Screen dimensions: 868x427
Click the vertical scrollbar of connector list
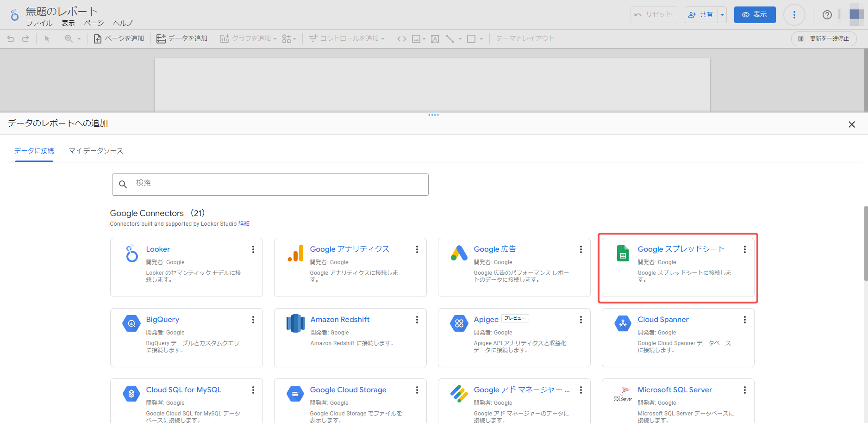[866, 243]
